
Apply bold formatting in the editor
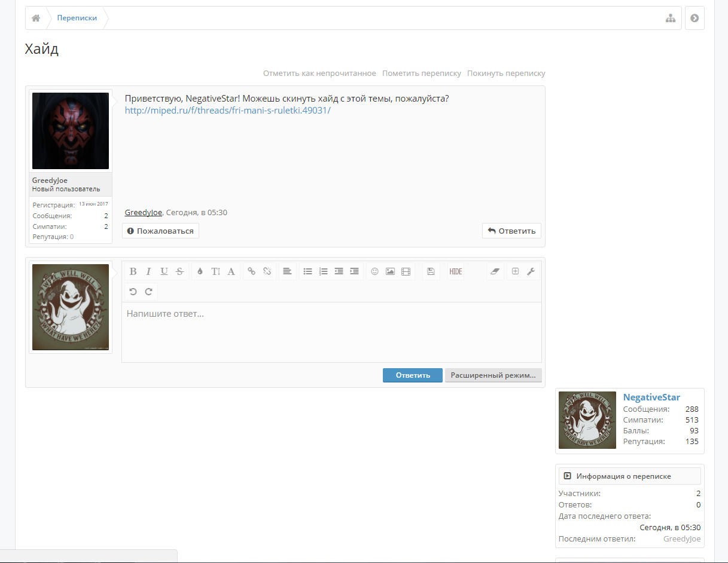[133, 271]
